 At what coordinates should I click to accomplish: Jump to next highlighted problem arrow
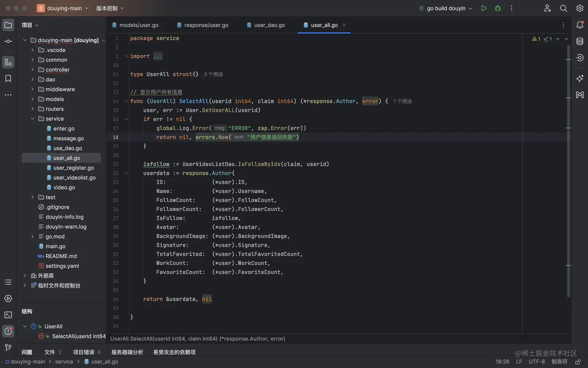coord(566,39)
